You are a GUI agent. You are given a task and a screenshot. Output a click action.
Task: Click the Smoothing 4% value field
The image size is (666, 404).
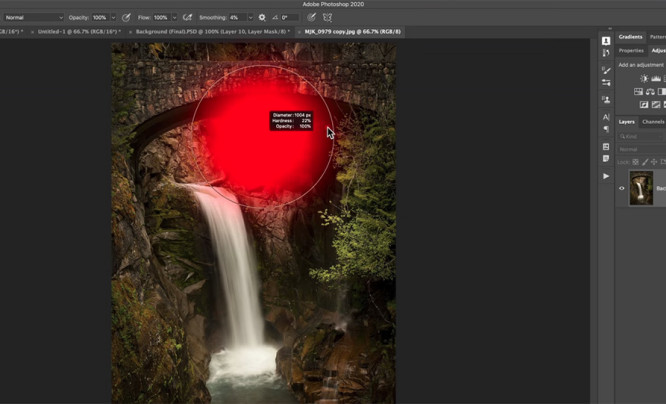point(237,17)
